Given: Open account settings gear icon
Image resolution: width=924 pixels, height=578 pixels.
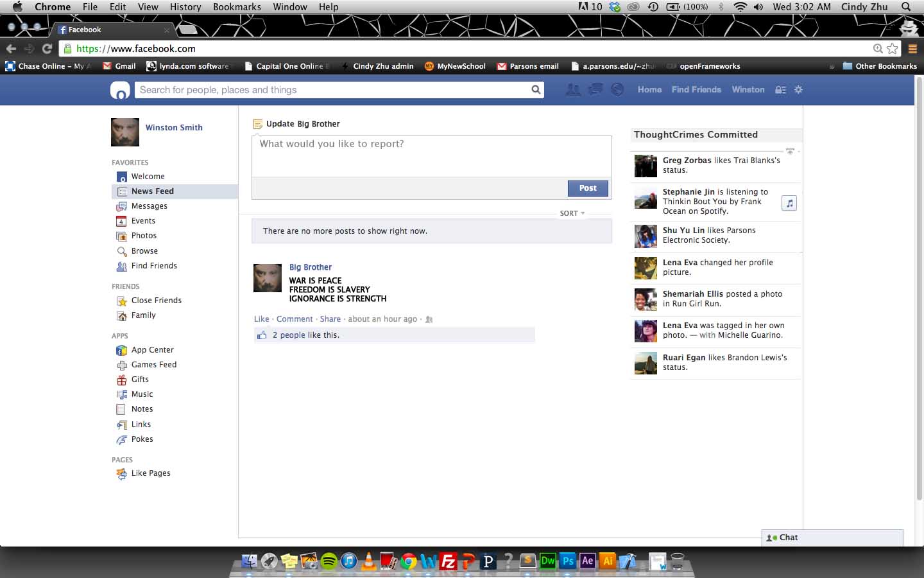Looking at the screenshot, I should click(x=798, y=90).
